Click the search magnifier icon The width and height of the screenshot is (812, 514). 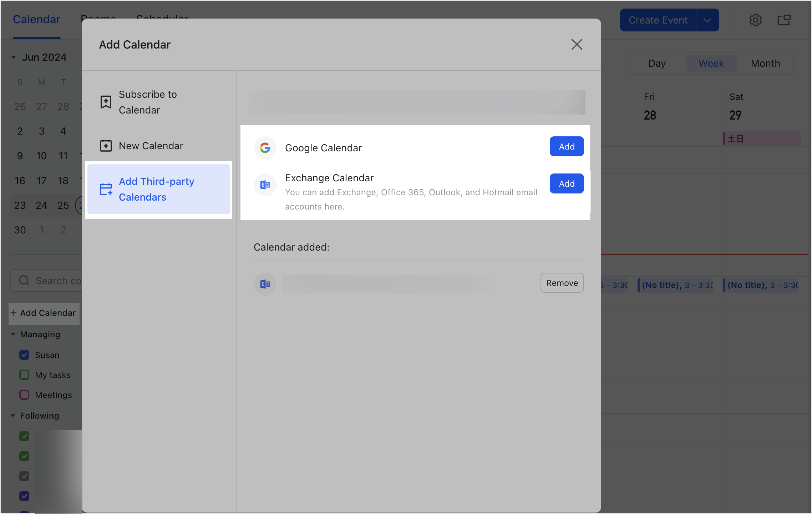click(24, 281)
